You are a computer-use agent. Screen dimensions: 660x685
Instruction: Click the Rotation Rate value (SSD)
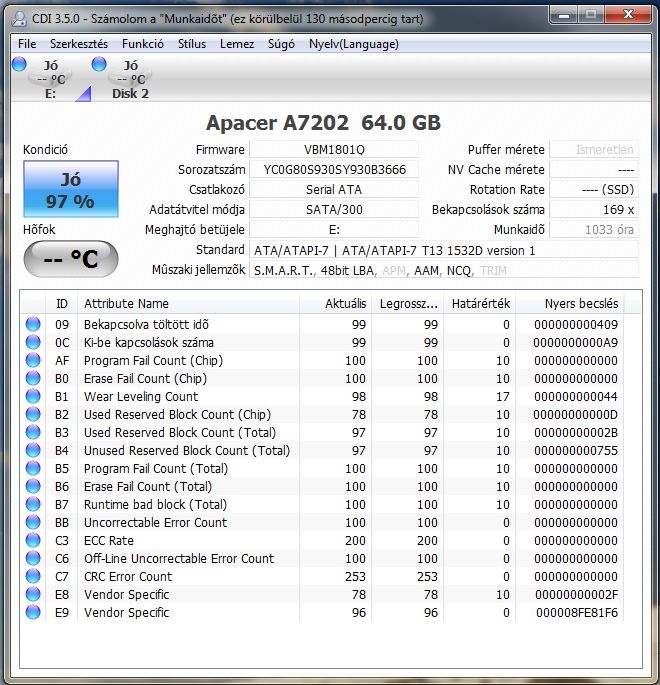594,190
